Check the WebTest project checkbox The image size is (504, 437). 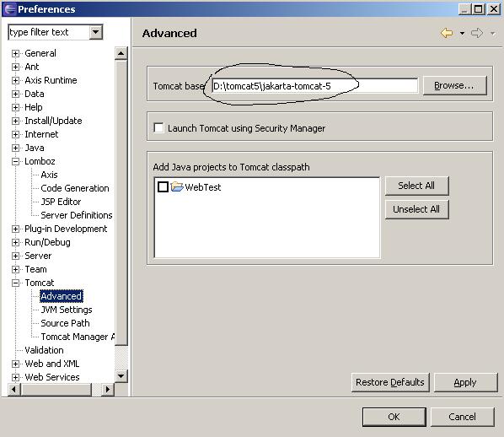tap(163, 186)
